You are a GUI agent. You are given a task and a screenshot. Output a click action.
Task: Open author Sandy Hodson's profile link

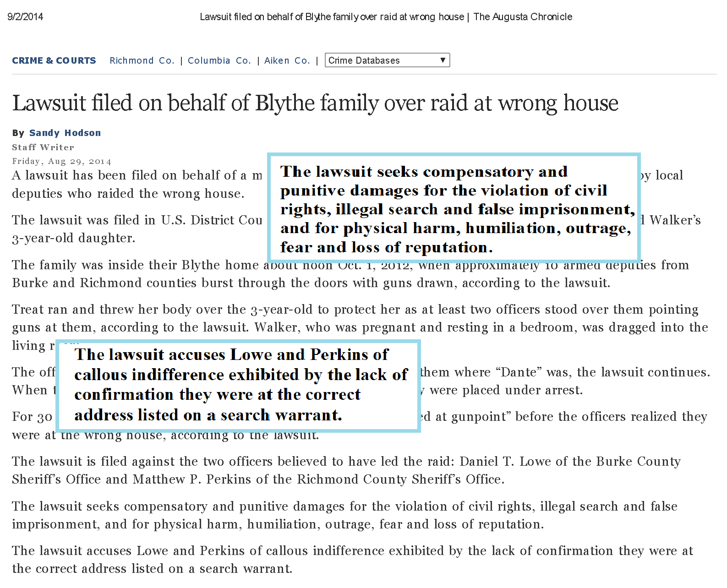point(65,133)
